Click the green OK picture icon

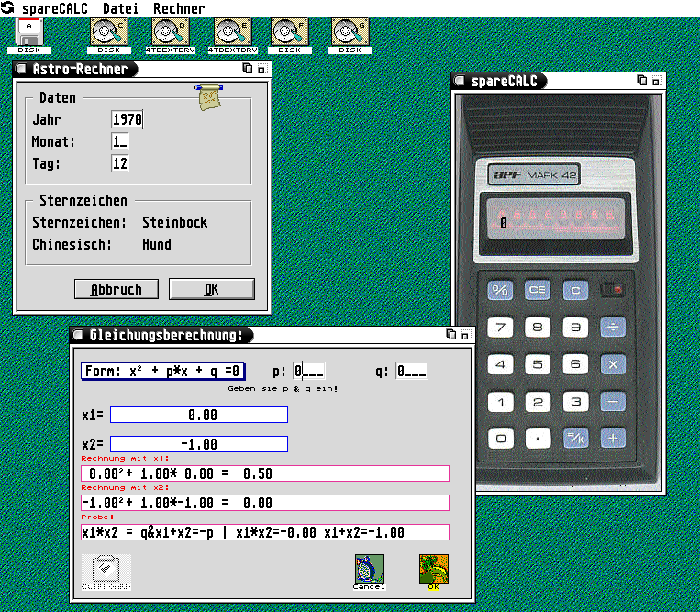[433, 569]
